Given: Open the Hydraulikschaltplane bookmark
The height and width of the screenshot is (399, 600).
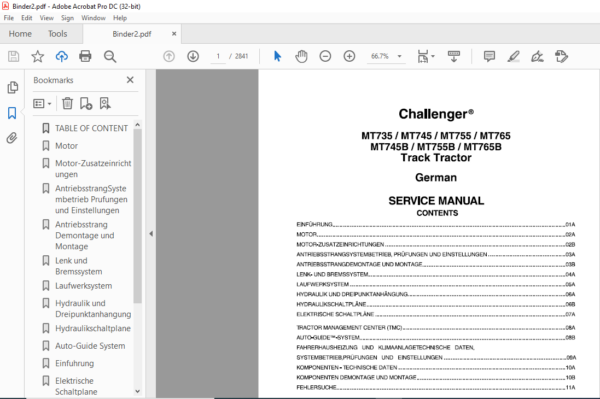Looking at the screenshot, I should 93,328.
